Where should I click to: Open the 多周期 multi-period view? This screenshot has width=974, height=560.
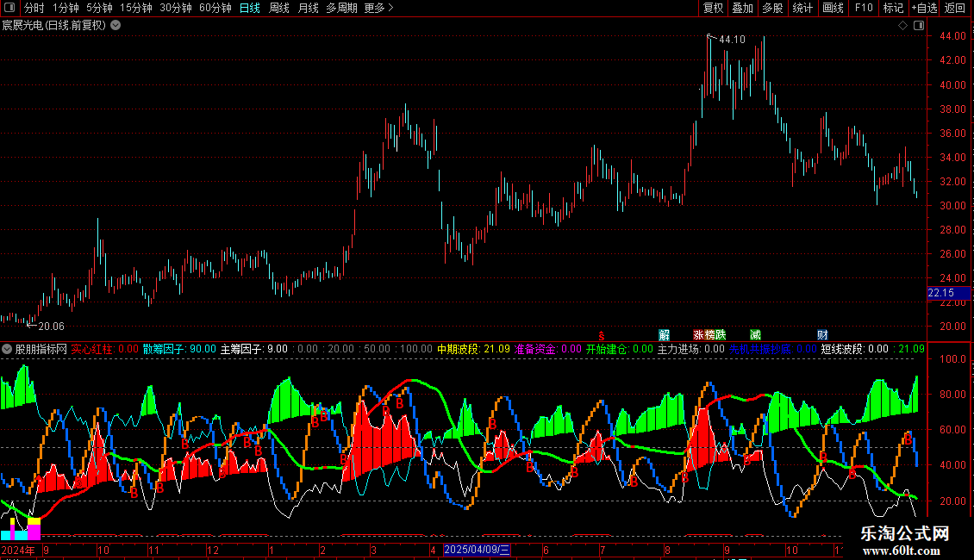click(341, 8)
